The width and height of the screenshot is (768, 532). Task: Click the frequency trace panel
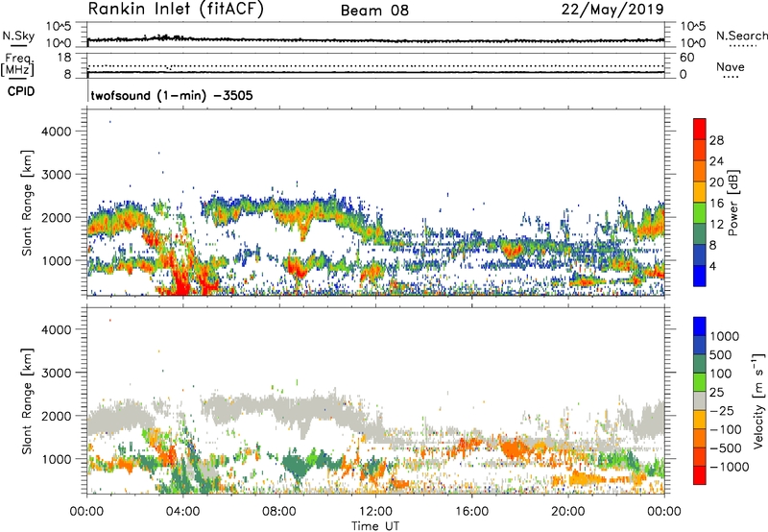coord(375,65)
